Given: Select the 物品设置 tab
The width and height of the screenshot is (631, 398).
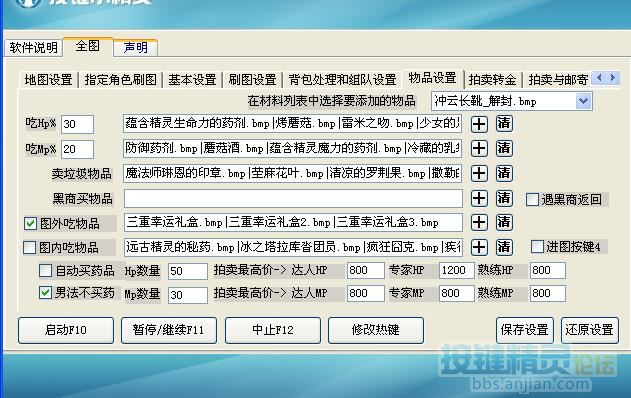Looking at the screenshot, I should (433, 78).
